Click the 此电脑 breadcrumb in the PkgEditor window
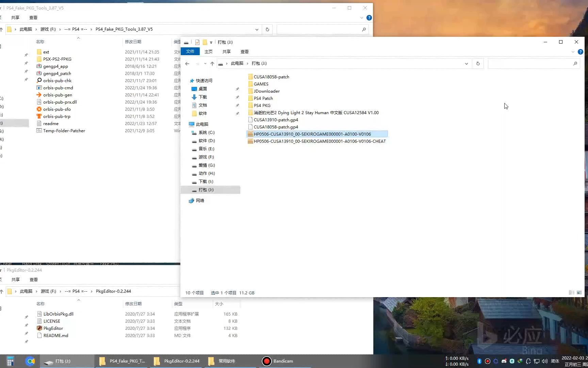The image size is (588, 368). pos(26,291)
